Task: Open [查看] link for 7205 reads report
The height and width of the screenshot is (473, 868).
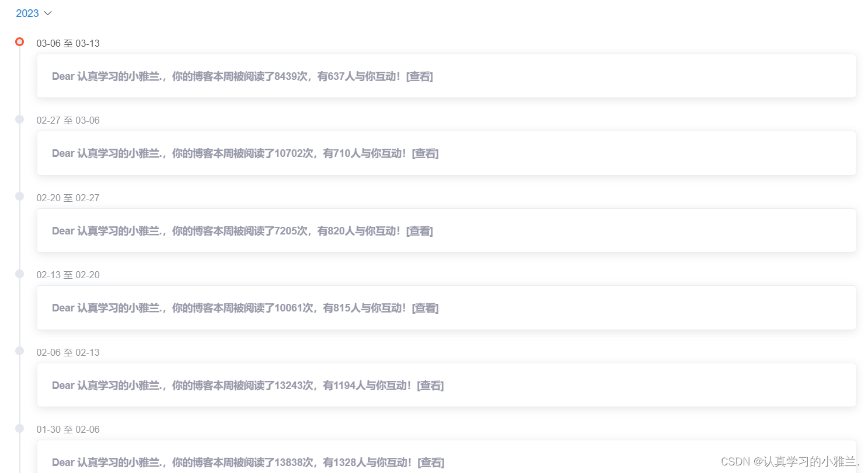Action: pyautogui.click(x=420, y=231)
